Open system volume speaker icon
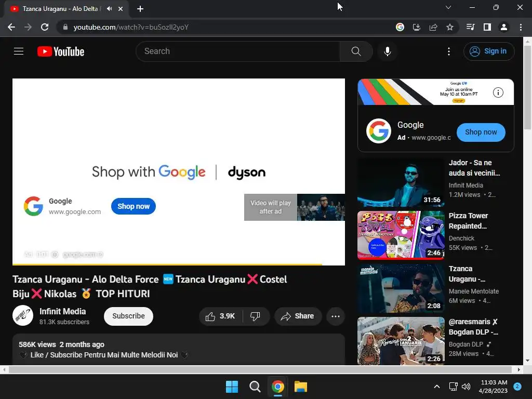Screen dimensions: 532x399 click(466, 387)
